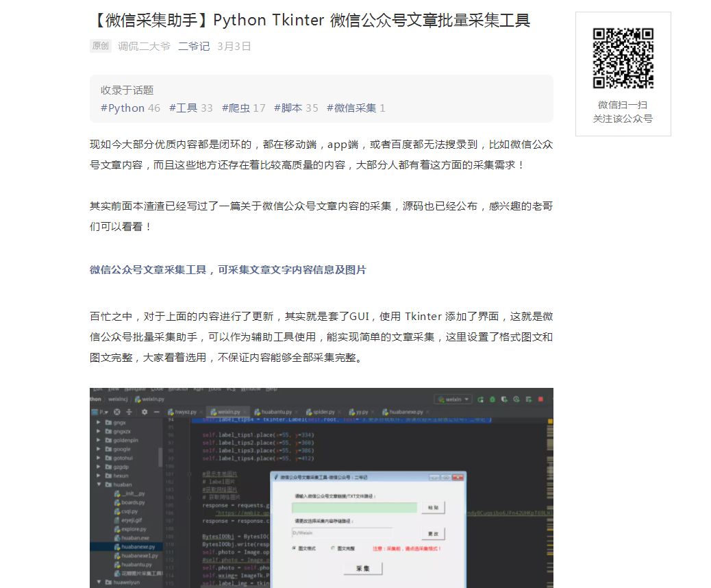Screen dimensions: 711x588
Task: Switch to yy.py editor tab
Action: [362, 412]
